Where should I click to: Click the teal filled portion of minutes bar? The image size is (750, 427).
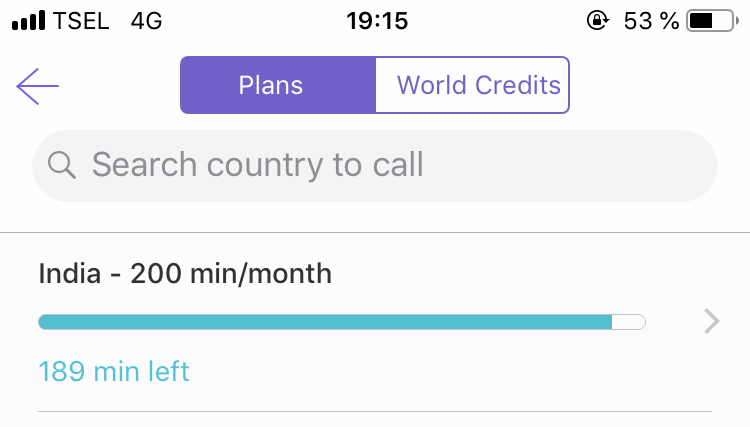[x=325, y=322]
